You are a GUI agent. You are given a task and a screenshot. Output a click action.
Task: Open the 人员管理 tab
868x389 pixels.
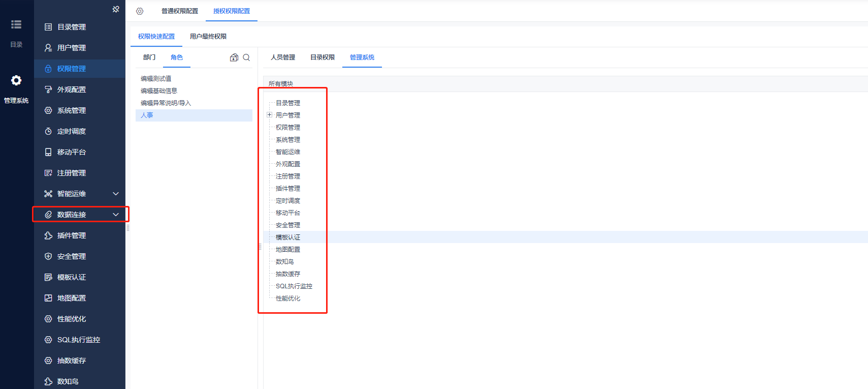pos(283,57)
